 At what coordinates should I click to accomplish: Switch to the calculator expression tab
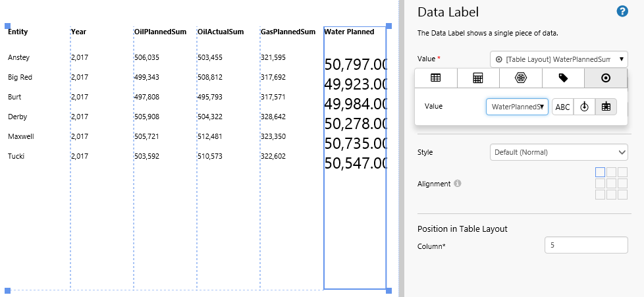pos(478,78)
